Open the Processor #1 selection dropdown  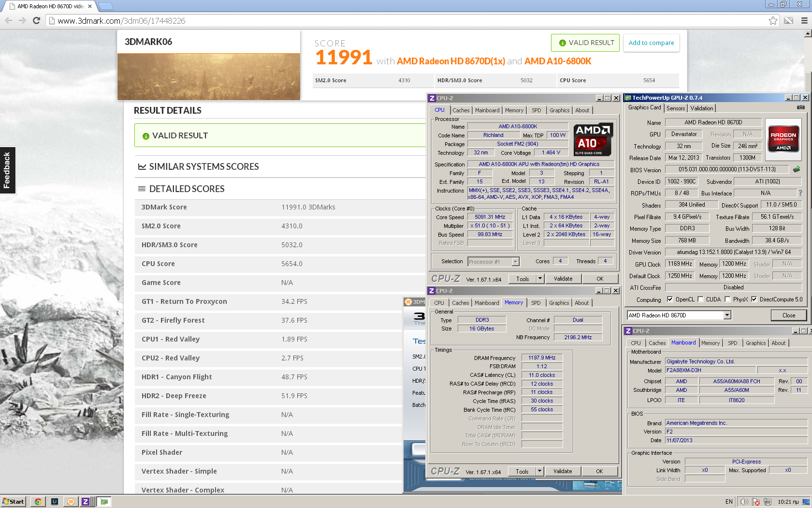click(515, 262)
